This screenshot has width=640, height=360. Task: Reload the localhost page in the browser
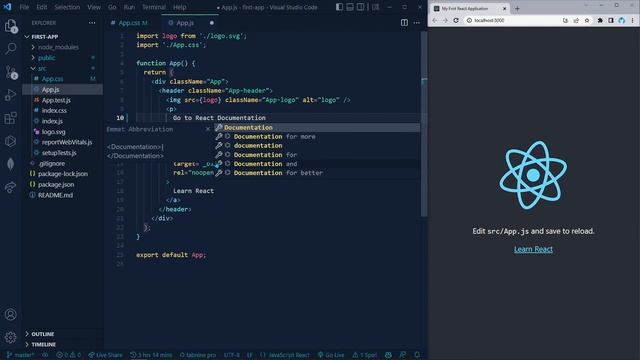pyautogui.click(x=456, y=20)
